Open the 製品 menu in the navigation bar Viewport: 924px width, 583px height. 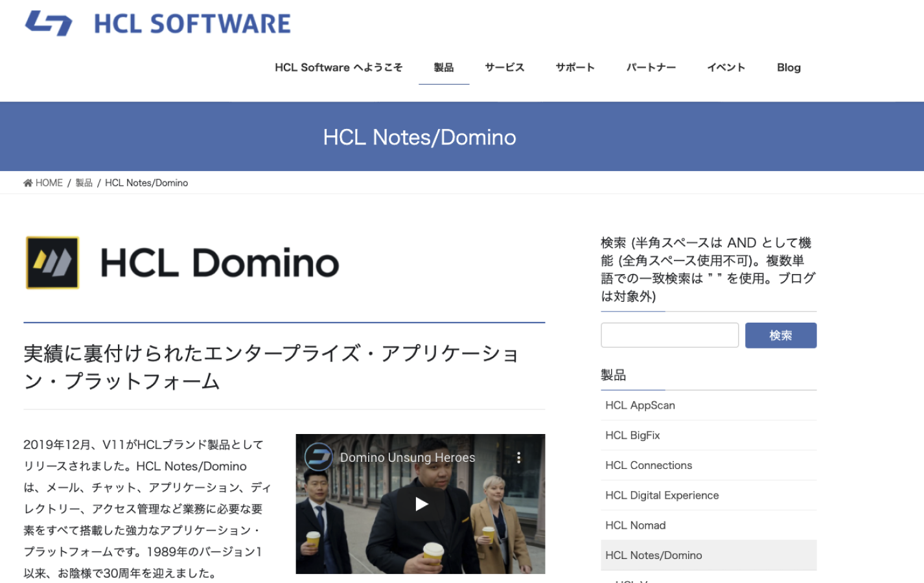(x=444, y=67)
